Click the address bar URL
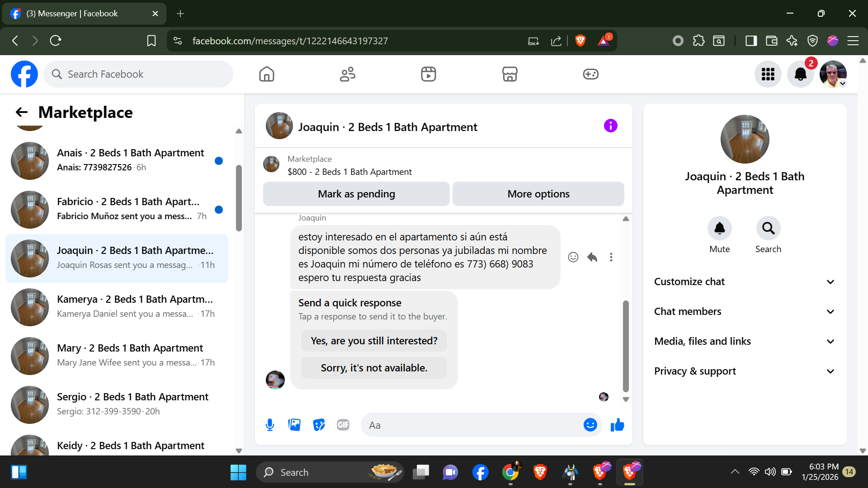868x488 pixels. [x=290, y=41]
